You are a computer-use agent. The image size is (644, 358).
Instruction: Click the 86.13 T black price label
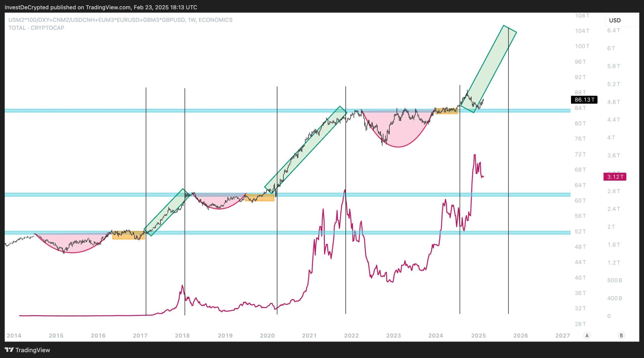pyautogui.click(x=584, y=100)
